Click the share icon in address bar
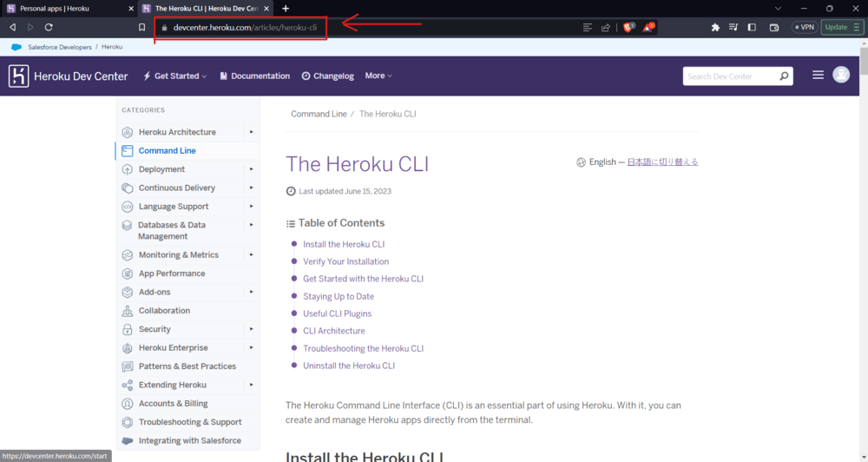The image size is (868, 462). pyautogui.click(x=606, y=27)
